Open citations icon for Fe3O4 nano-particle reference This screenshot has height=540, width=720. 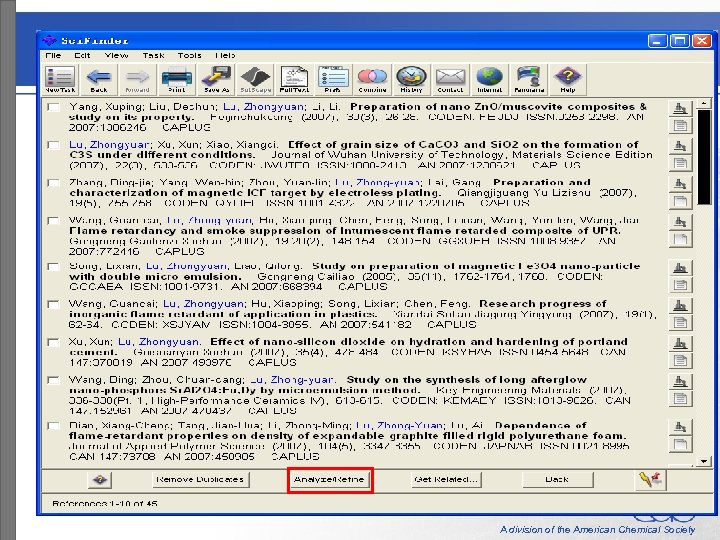pyautogui.click(x=680, y=268)
